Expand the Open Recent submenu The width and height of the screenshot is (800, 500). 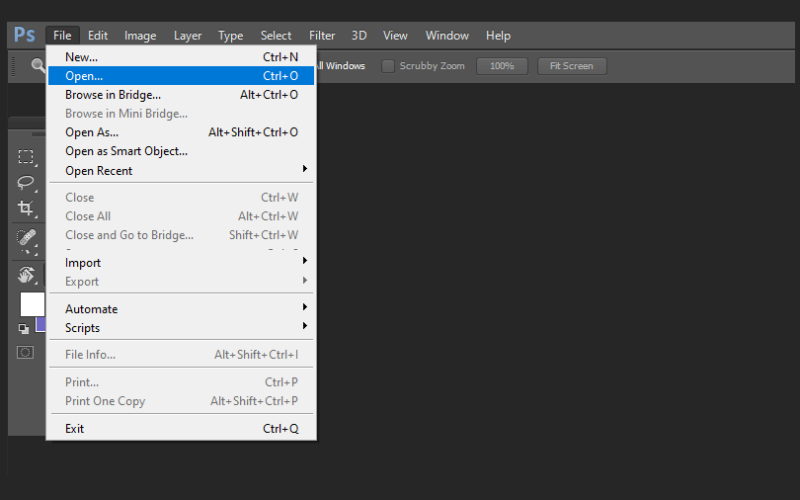[181, 170]
